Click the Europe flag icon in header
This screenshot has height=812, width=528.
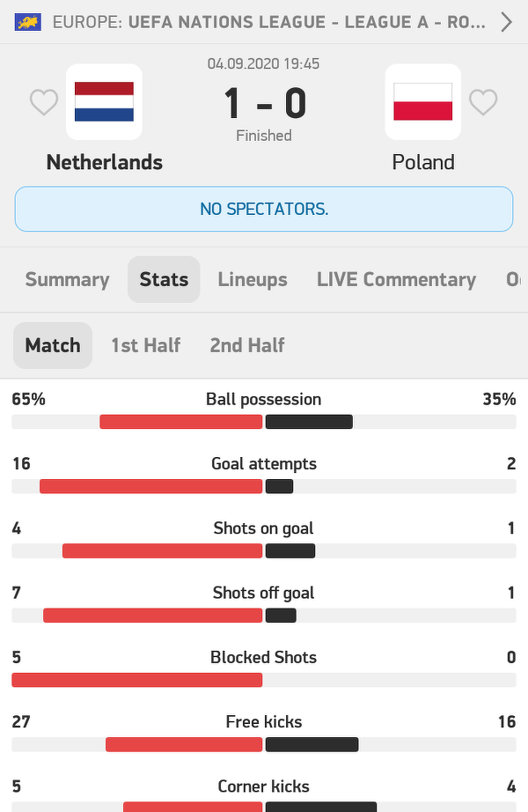click(x=27, y=22)
